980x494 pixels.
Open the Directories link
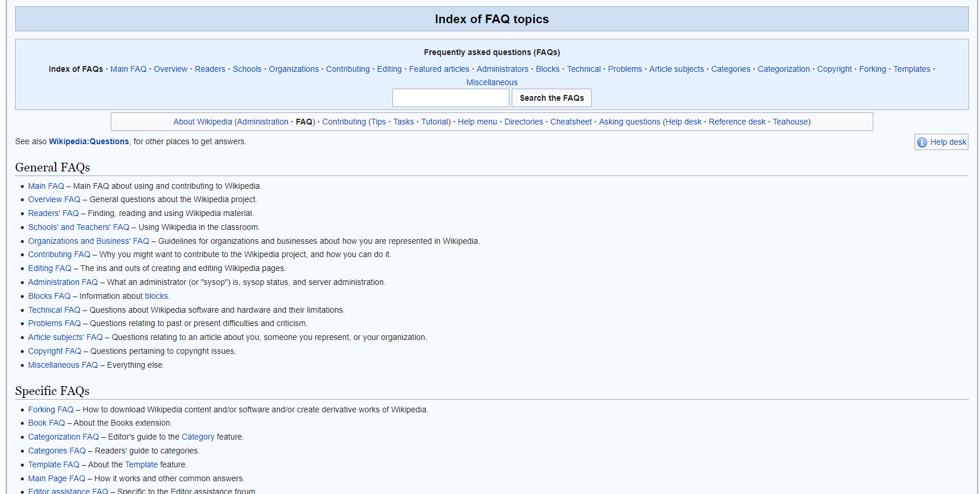pyautogui.click(x=524, y=122)
